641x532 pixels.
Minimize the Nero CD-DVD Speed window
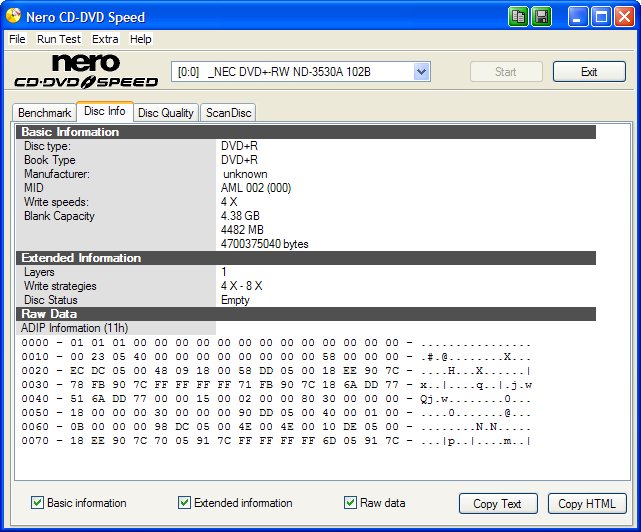[x=580, y=16]
